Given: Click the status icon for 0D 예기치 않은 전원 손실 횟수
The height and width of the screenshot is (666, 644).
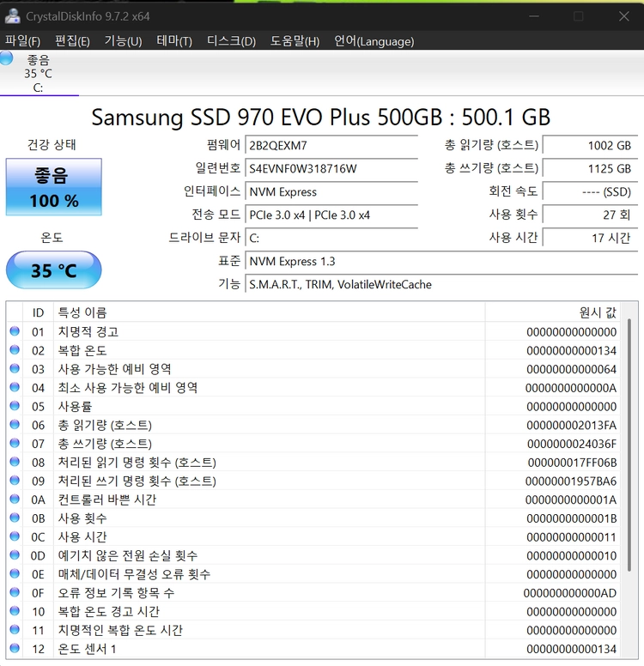Looking at the screenshot, I should point(15,554).
